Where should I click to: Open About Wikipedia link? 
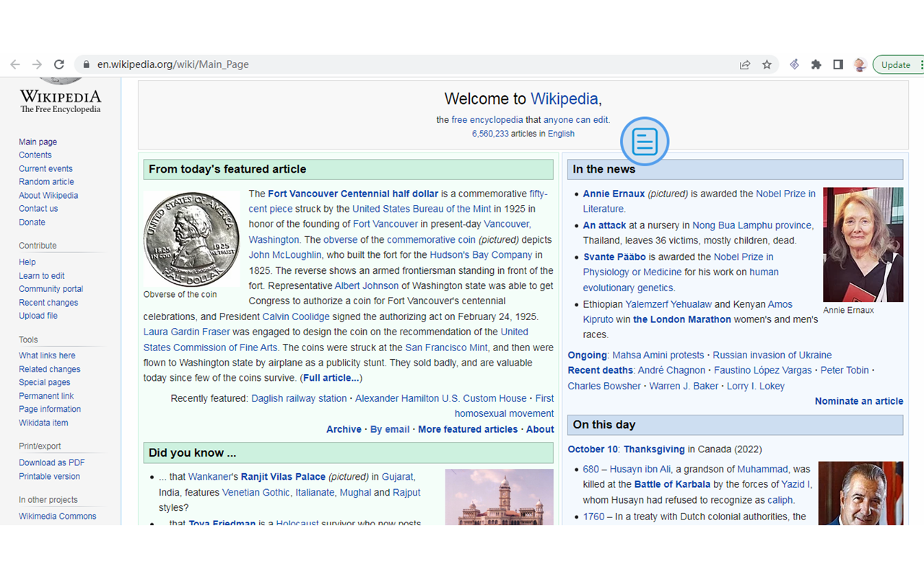click(x=48, y=195)
